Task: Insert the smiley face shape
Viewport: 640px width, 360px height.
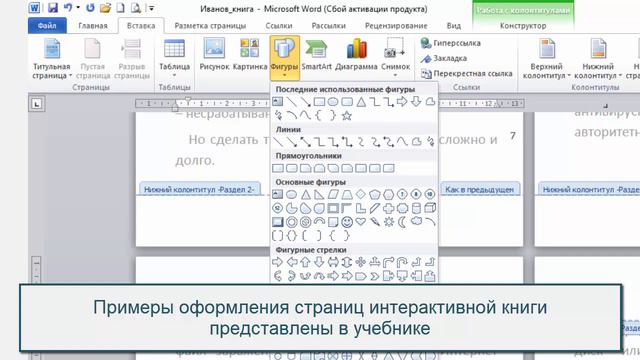Action: tap(347, 222)
